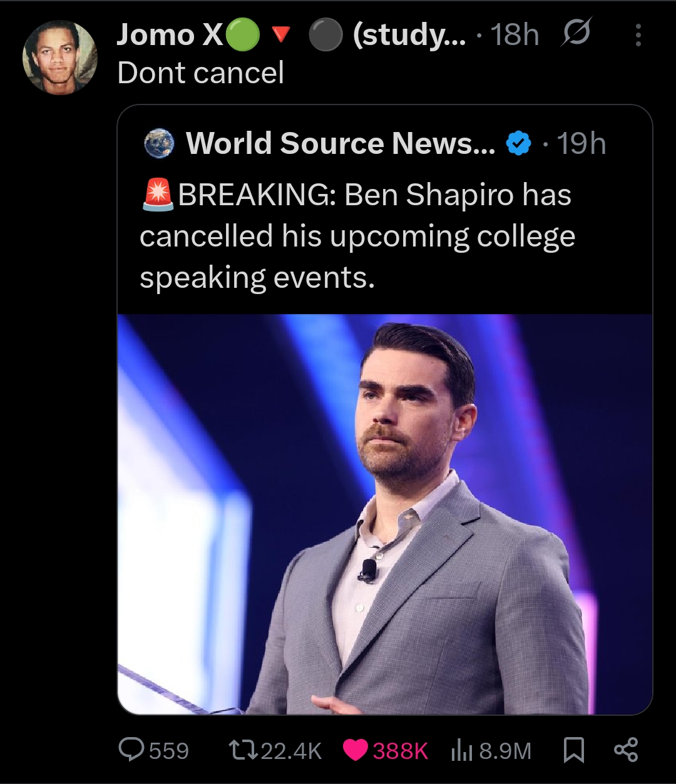The width and height of the screenshot is (676, 784).
Task: Click the 18h post timestamp
Action: click(515, 35)
